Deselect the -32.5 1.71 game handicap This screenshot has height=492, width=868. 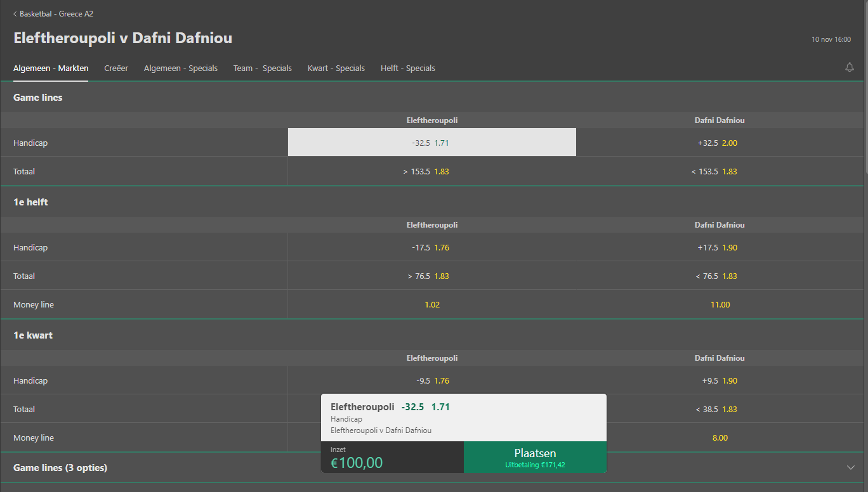tap(432, 143)
